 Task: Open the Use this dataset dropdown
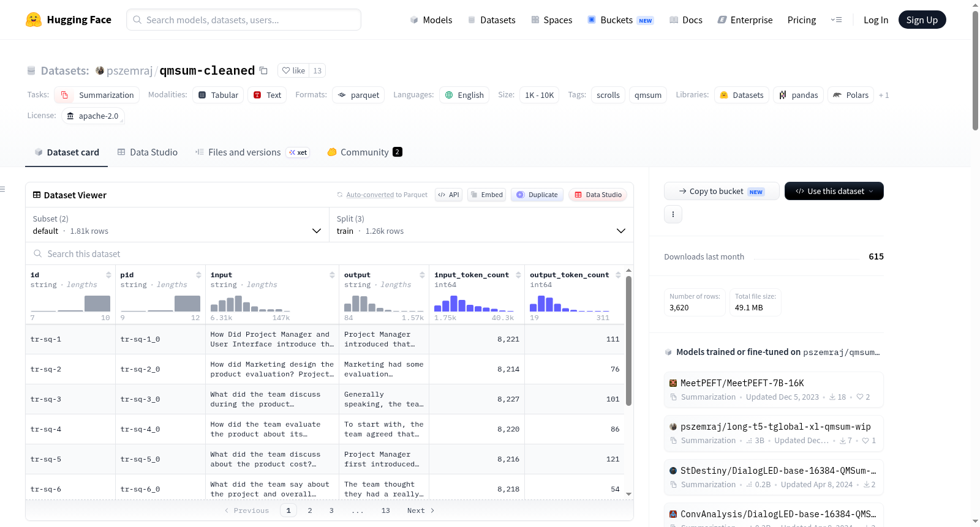[x=834, y=191]
